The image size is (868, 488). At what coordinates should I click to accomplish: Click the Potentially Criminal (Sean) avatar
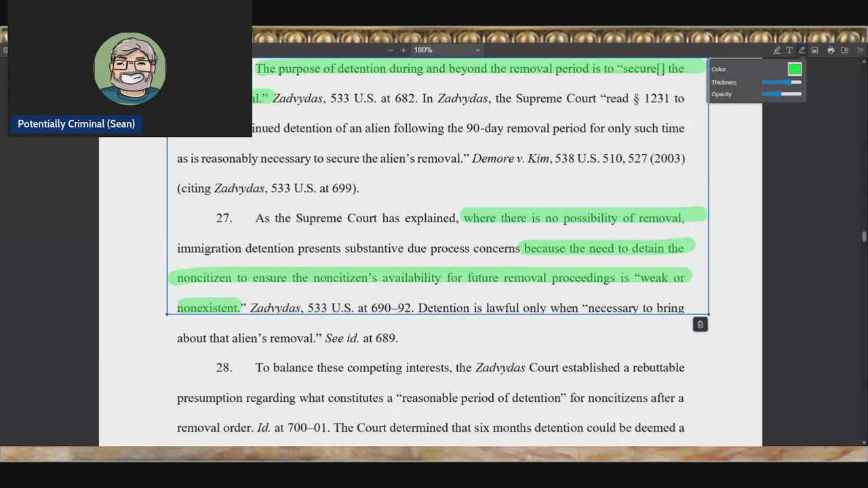click(x=130, y=68)
